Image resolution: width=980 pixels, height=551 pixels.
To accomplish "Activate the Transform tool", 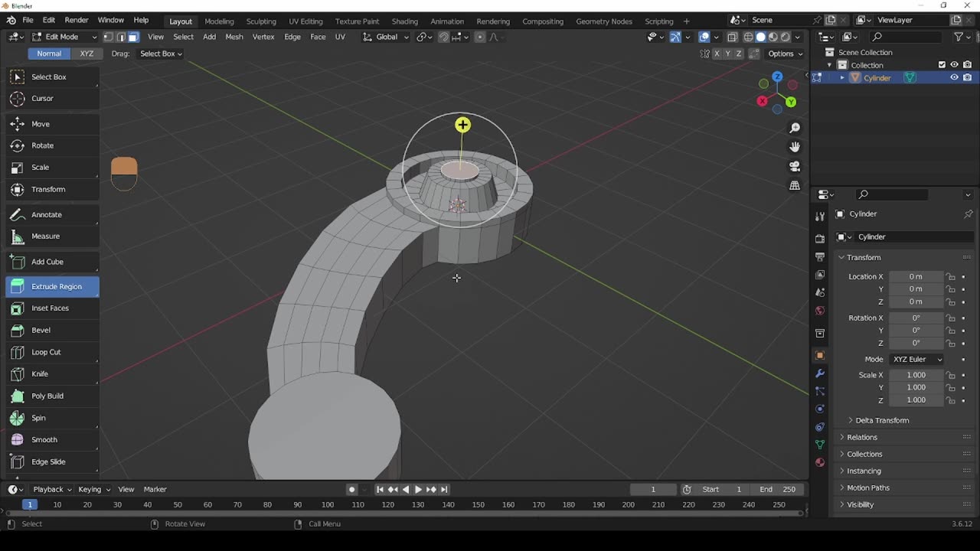I will 52,189.
